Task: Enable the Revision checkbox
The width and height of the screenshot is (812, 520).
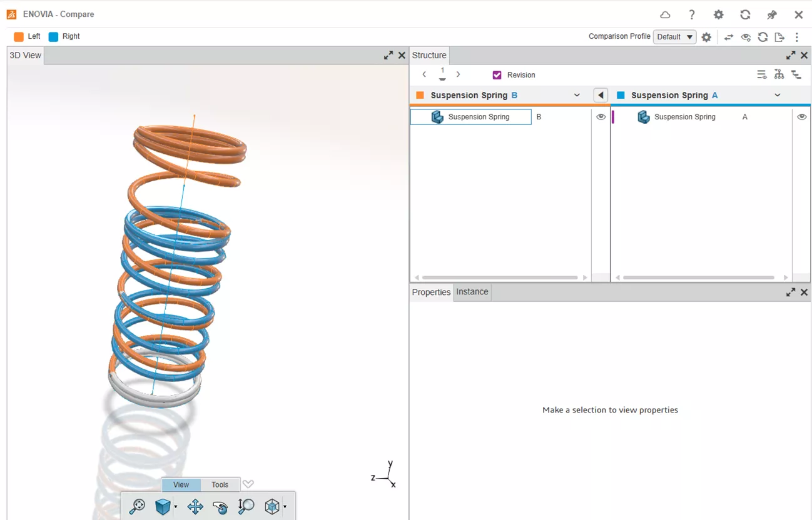Action: tap(497, 74)
